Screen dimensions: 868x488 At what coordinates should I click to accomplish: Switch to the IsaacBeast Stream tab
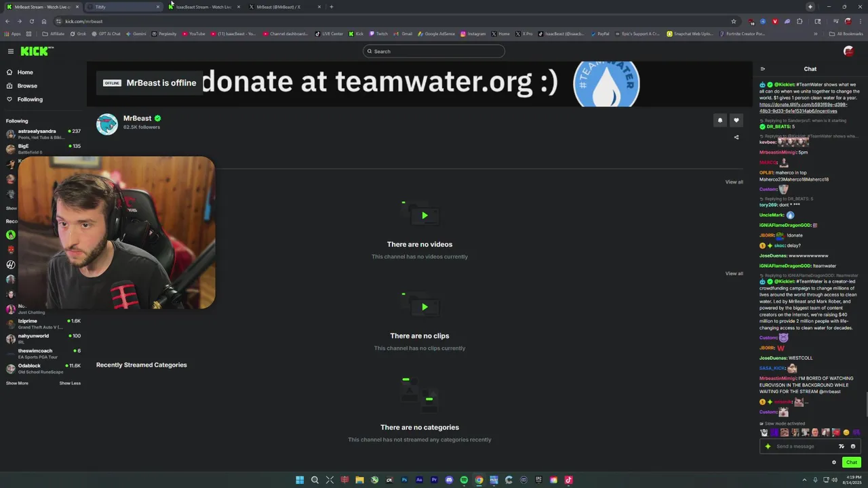(203, 7)
